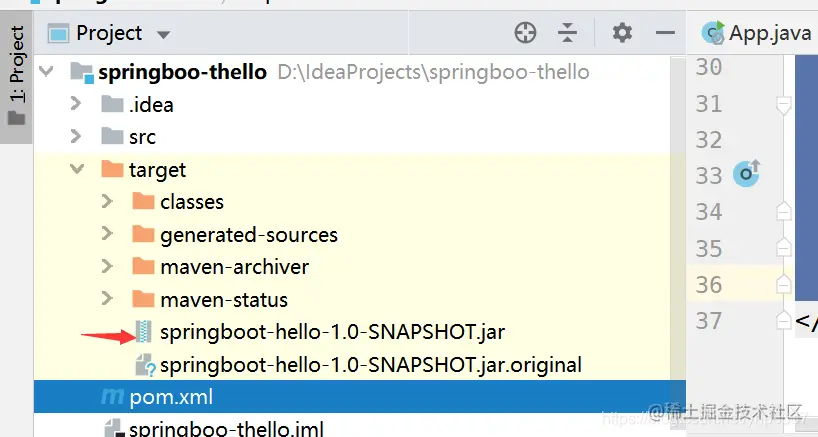Select the .idea folder icon
This screenshot has width=818, height=437.
(x=112, y=104)
